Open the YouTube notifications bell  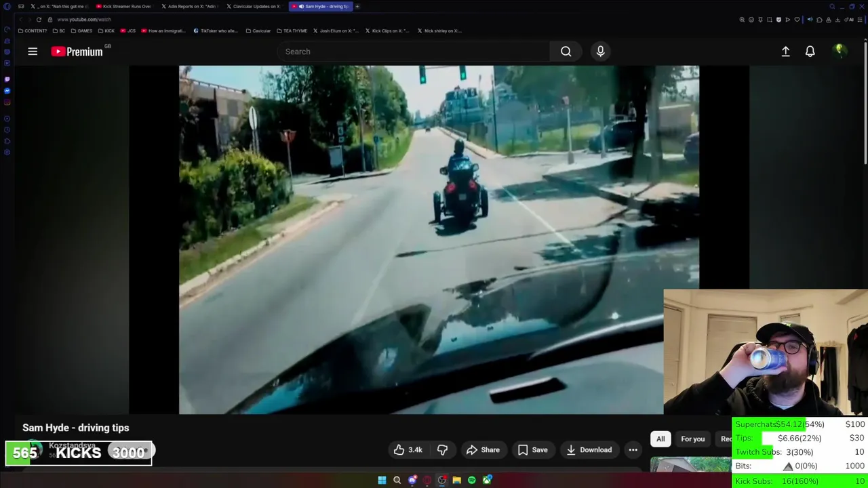[810, 52]
